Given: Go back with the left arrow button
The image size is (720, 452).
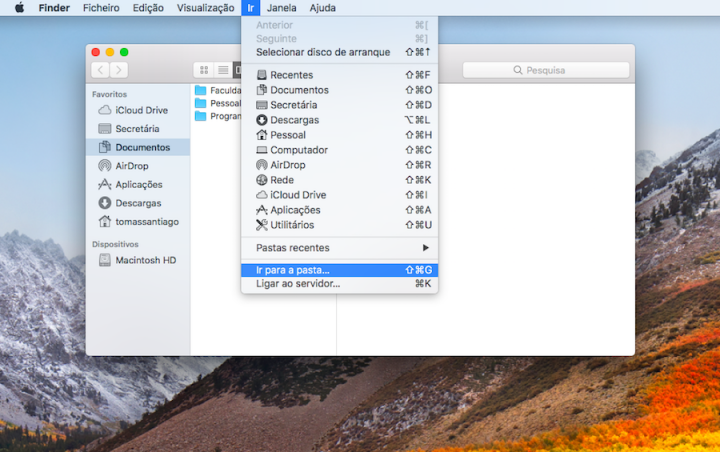Looking at the screenshot, I should (100, 70).
